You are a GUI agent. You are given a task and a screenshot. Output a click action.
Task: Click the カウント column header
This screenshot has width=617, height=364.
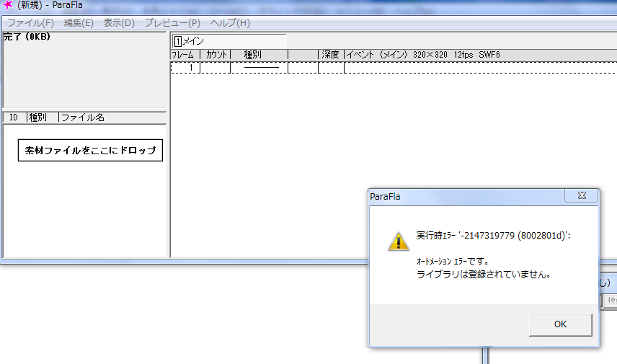(x=216, y=55)
